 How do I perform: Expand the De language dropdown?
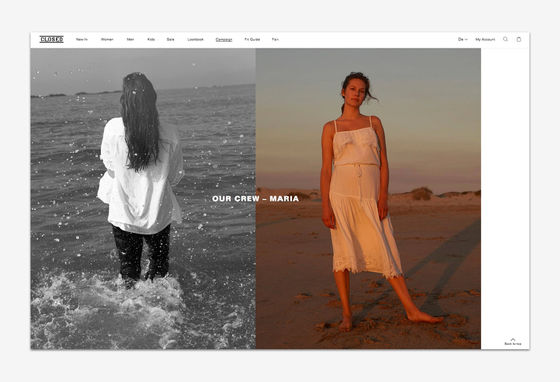462,39
